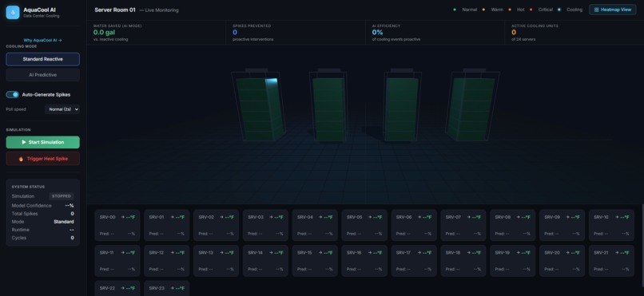Open the SRV-18 server card
Image resolution: width=644 pixels, height=296 pixels.
[x=463, y=261]
